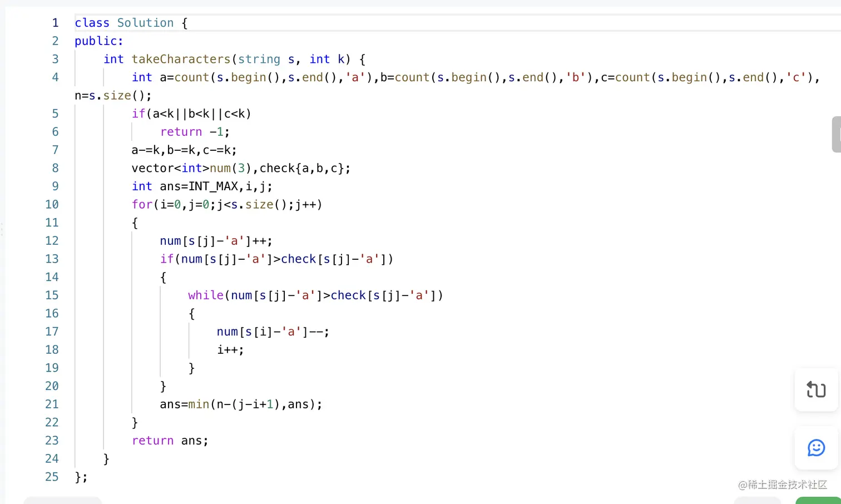Click line number 13
This screenshot has width=841, height=504.
(x=52, y=259)
